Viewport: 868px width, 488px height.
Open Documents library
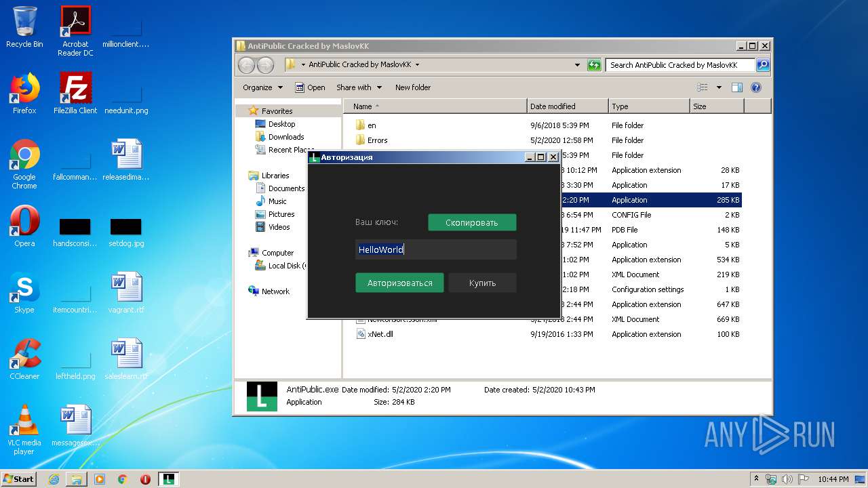[x=286, y=188]
